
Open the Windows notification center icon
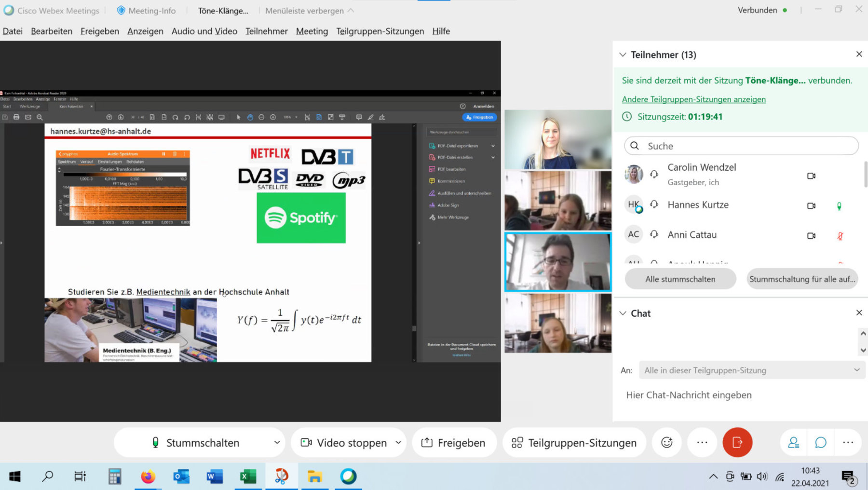tap(848, 477)
